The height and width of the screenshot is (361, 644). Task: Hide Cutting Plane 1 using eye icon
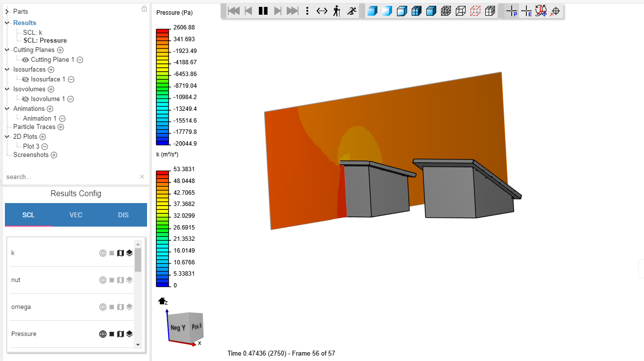point(25,60)
